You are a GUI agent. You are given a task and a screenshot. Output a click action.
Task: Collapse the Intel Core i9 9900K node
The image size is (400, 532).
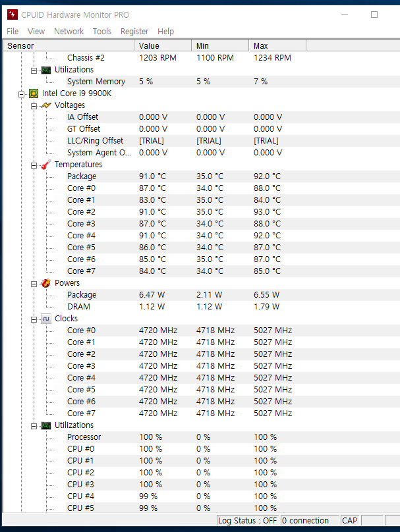click(22, 93)
